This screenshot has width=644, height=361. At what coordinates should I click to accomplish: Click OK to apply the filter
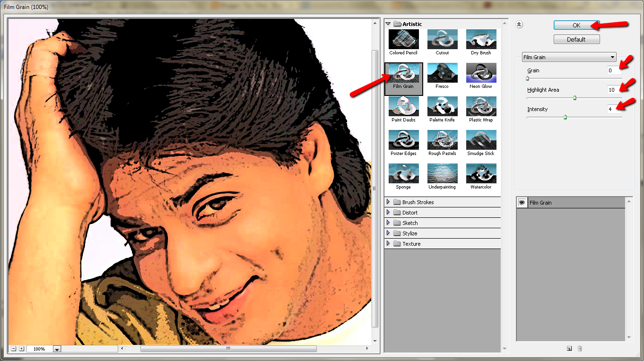(576, 25)
